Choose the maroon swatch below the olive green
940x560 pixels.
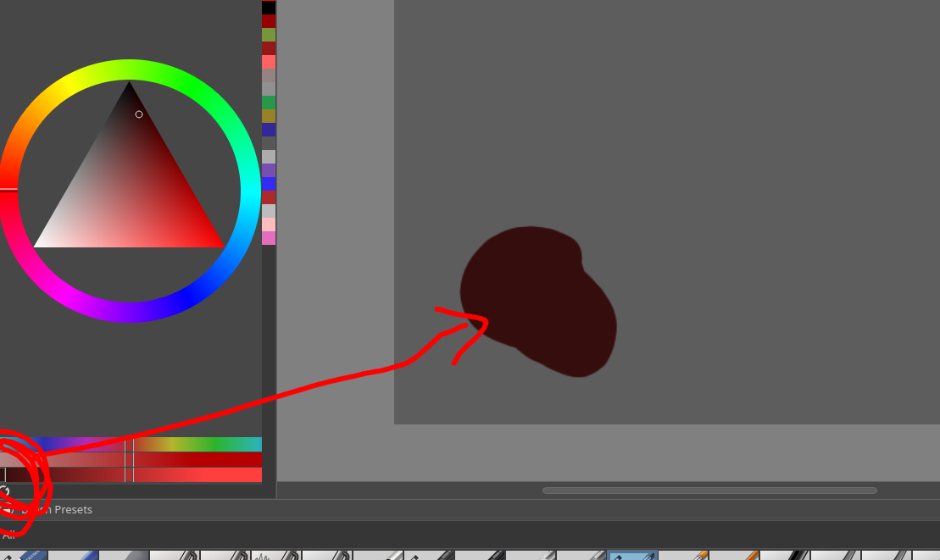point(269,48)
